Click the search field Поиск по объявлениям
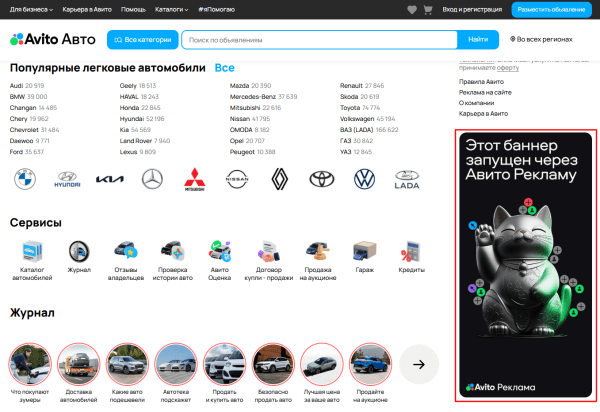The width and height of the screenshot is (600, 412). 320,40
